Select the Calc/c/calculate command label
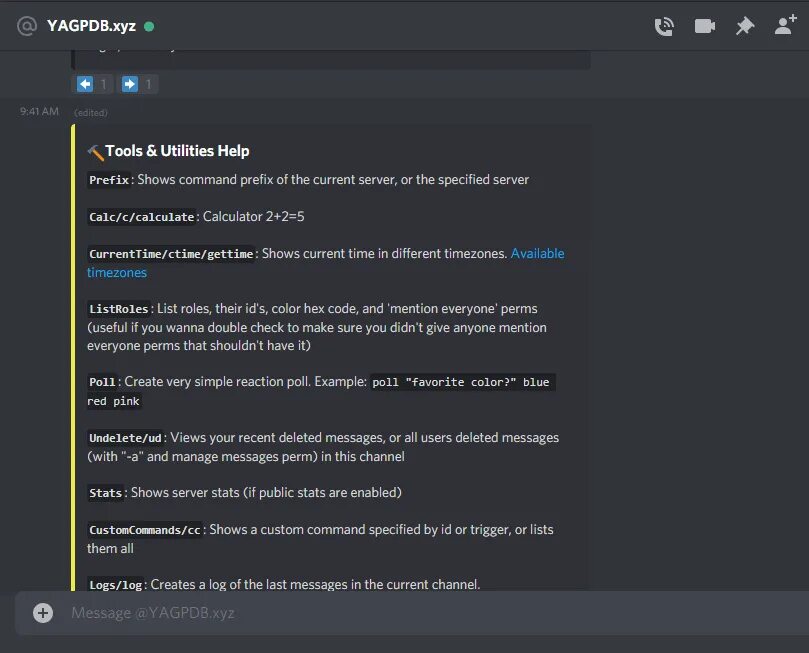This screenshot has width=809, height=653. [x=141, y=217]
